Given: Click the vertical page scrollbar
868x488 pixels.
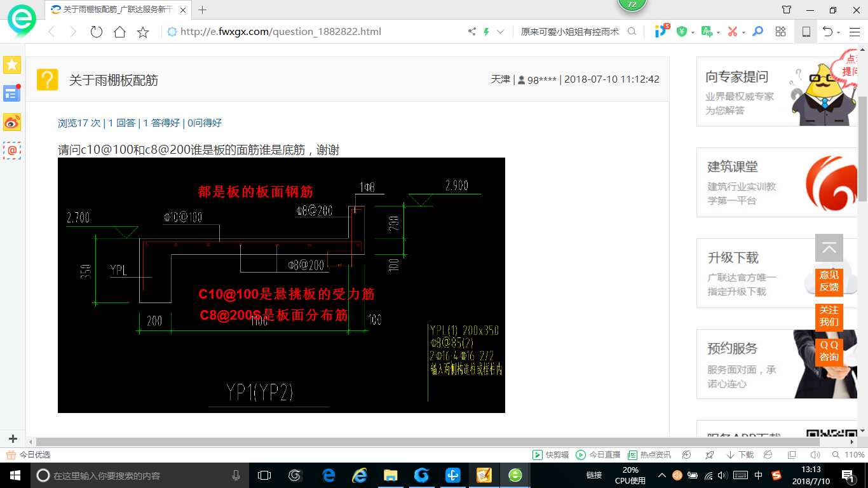Looking at the screenshot, I should coord(863,149).
